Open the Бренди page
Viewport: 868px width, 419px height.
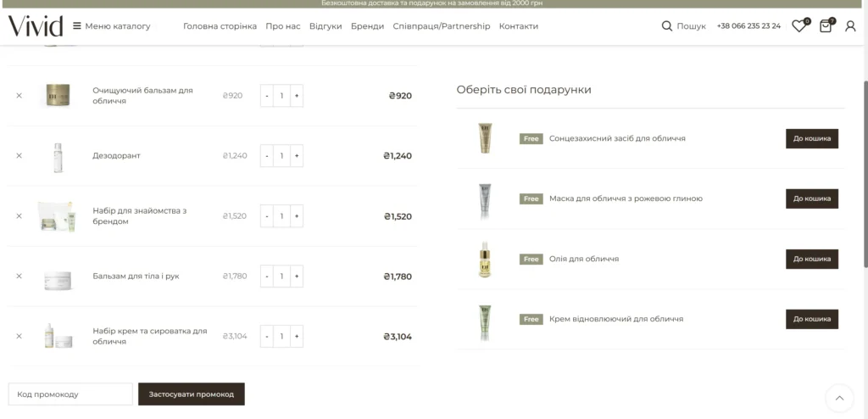(x=367, y=26)
